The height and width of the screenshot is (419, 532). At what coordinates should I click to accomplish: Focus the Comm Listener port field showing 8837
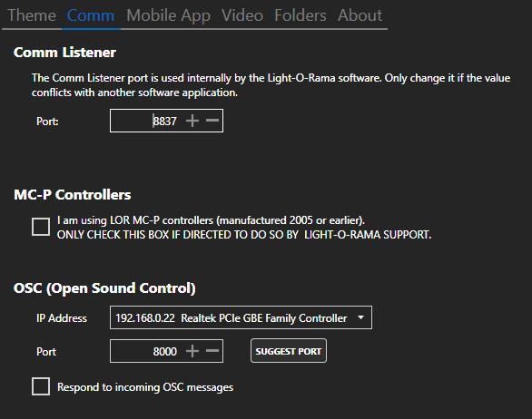point(166,121)
